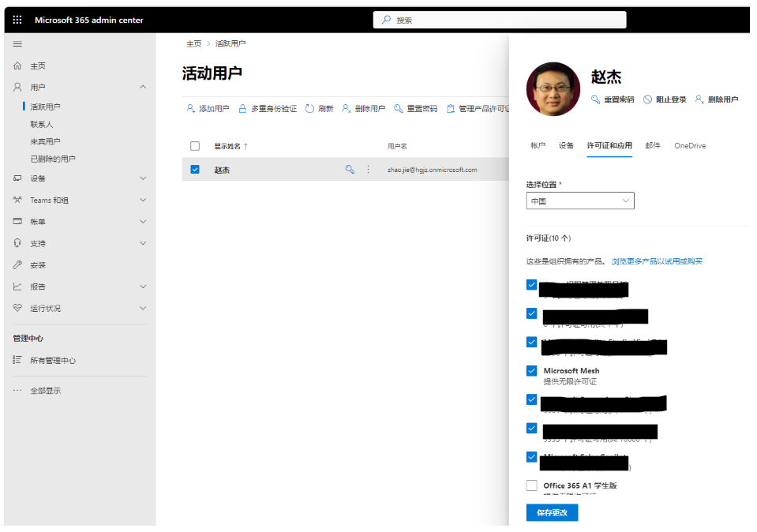757x532 pixels.
Task: Open the 选择位置 location dropdown showing 中国
Action: coord(580,200)
